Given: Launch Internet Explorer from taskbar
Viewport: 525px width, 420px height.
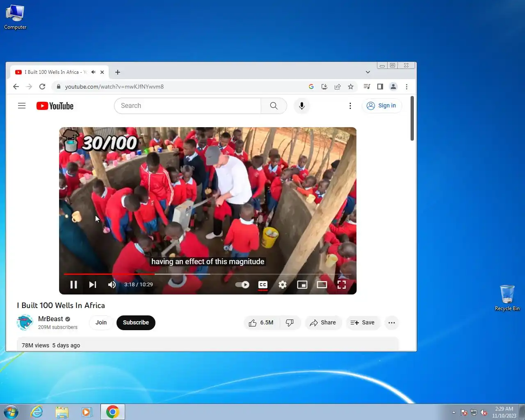Looking at the screenshot, I should coord(37,412).
